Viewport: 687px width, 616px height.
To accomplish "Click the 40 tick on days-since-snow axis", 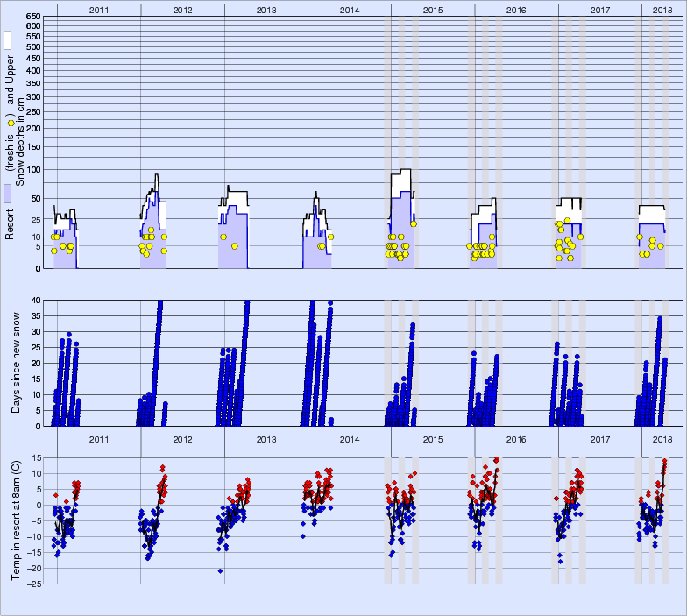I will click(x=36, y=300).
